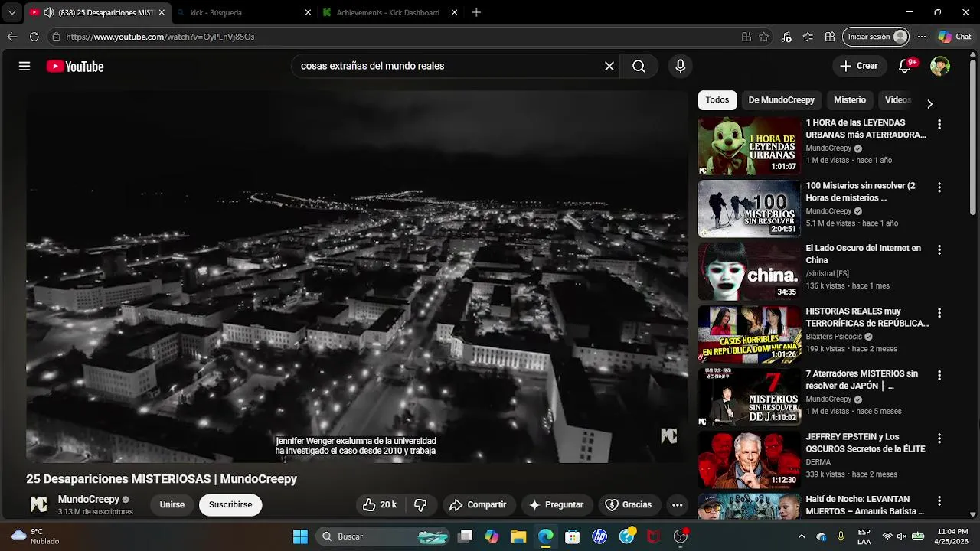Click browser back arrow
The image size is (980, 551).
11,36
